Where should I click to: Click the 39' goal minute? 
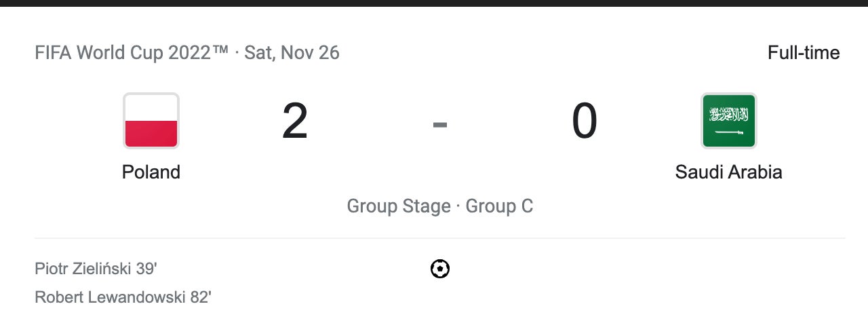click(x=146, y=269)
